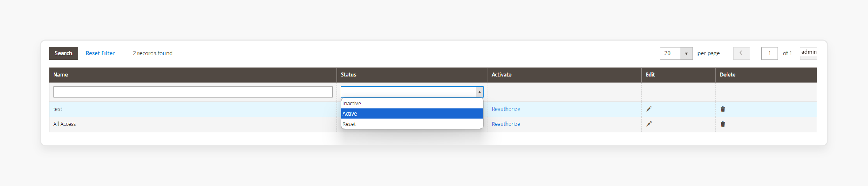Click Reauthorize for All Access integration

point(506,124)
